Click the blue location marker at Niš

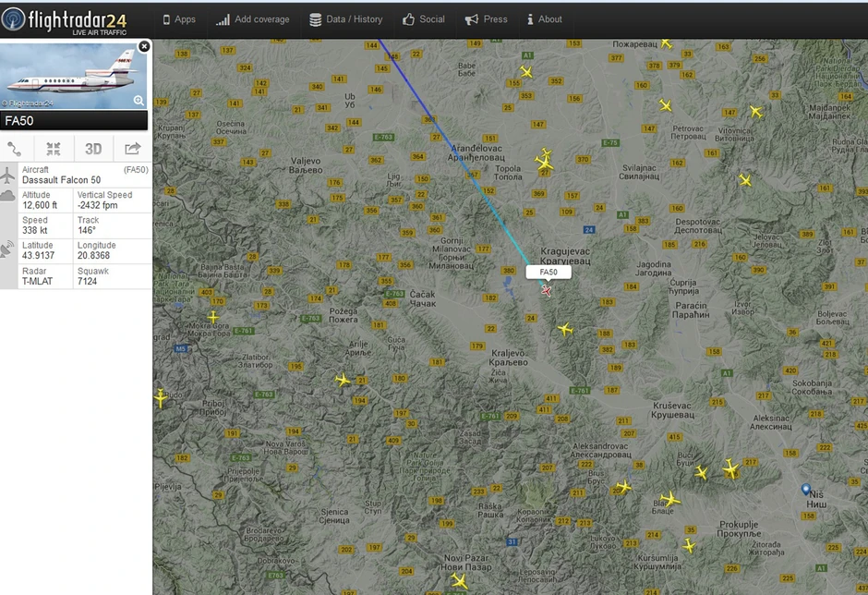pyautogui.click(x=806, y=490)
